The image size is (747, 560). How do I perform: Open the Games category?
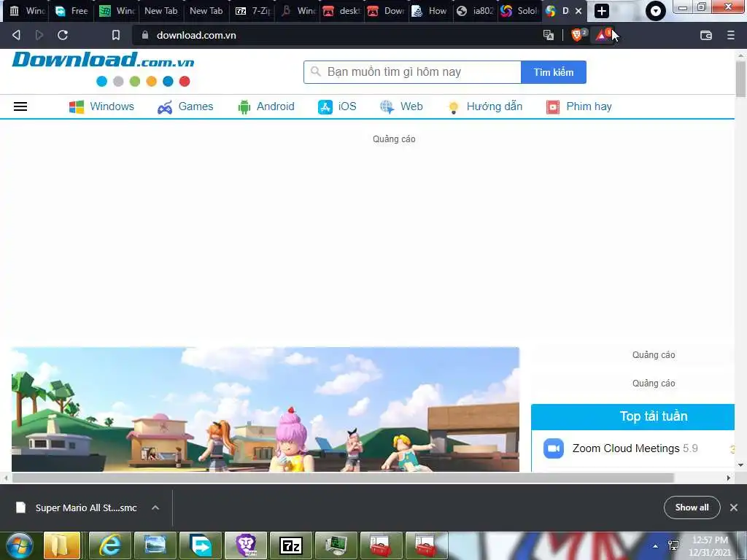coord(185,106)
